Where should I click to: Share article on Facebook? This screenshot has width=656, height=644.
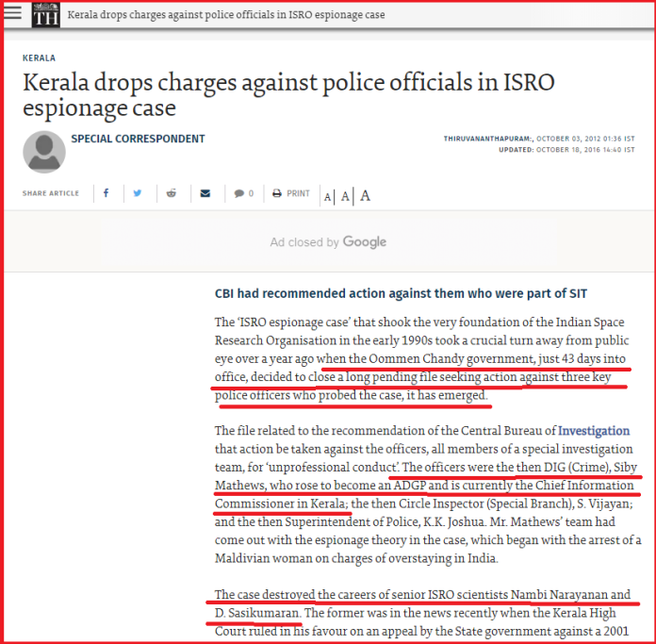[107, 193]
